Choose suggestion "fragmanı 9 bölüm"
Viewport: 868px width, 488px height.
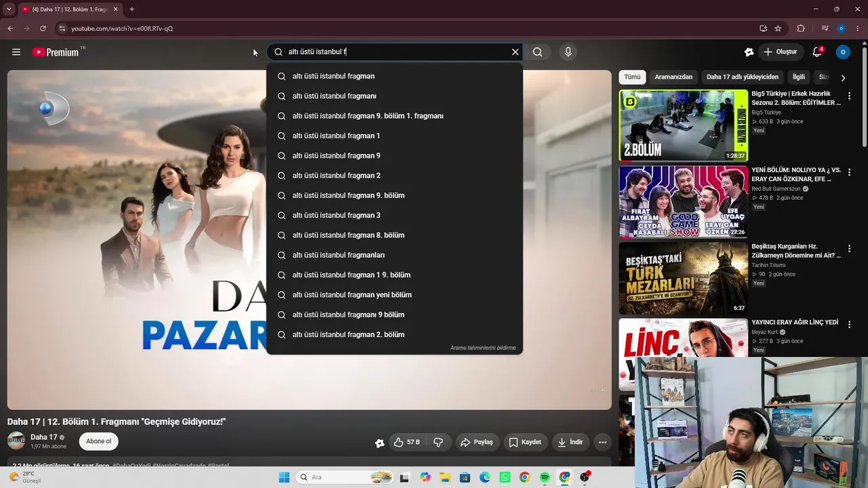point(395,315)
